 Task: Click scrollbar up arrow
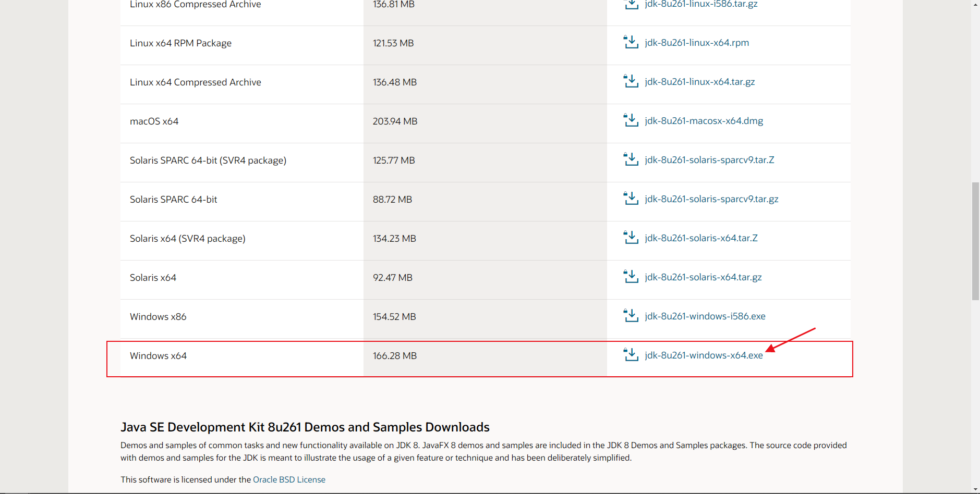975,4
